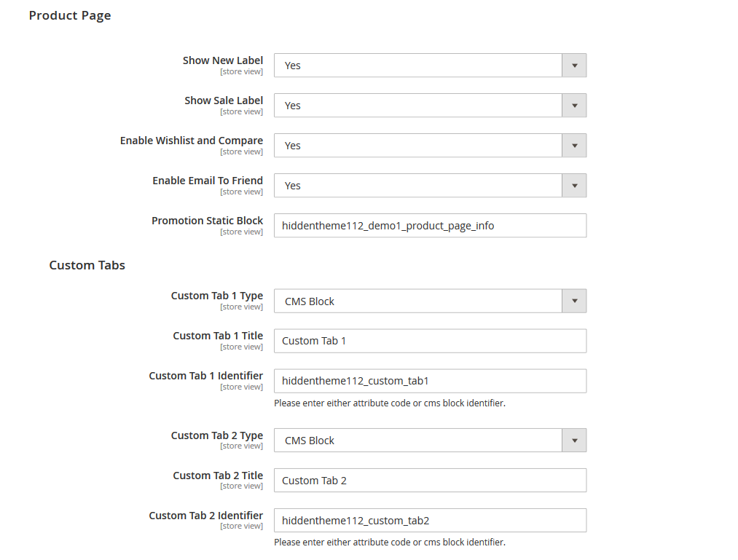Click the store view link under Custom Tab 2 Identifier
The width and height of the screenshot is (738, 560).
coord(241,526)
